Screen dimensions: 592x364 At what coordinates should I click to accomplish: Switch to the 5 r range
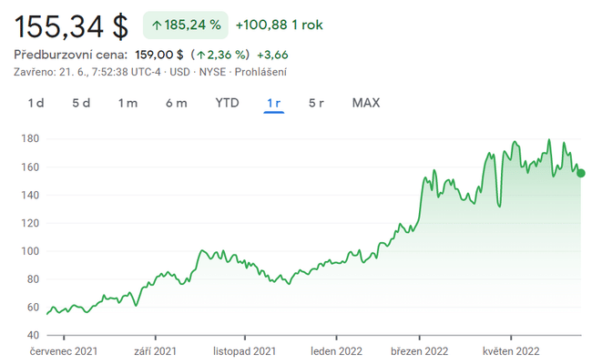(317, 103)
